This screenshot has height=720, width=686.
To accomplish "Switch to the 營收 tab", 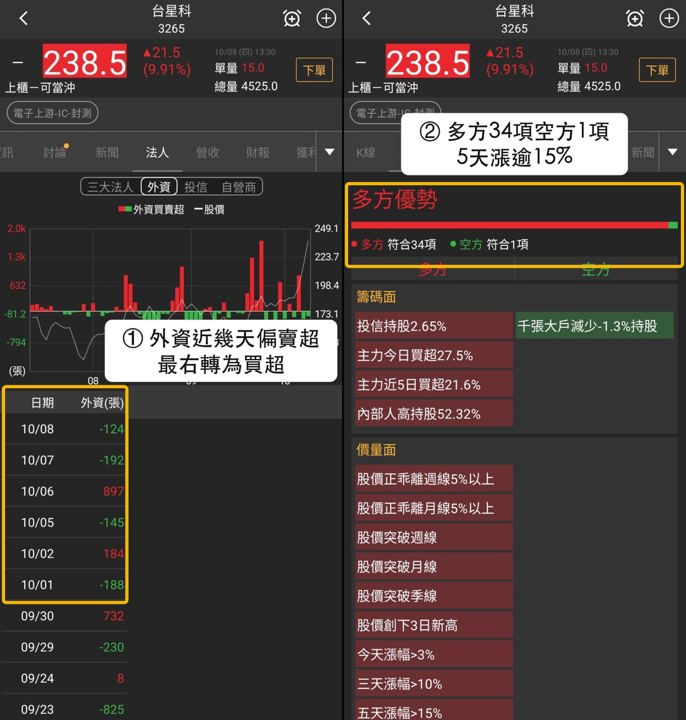I will point(208,152).
